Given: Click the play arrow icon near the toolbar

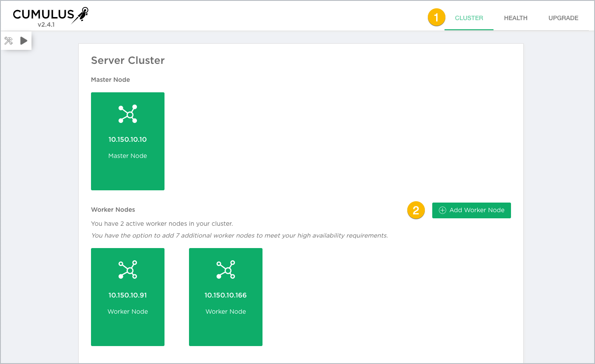Looking at the screenshot, I should pyautogui.click(x=24, y=40).
